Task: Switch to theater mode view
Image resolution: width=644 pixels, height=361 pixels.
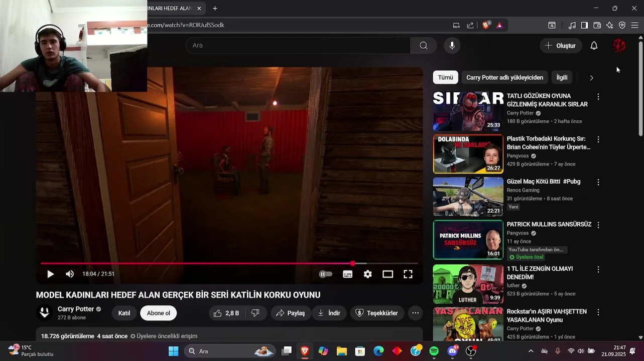Action: (x=388, y=274)
